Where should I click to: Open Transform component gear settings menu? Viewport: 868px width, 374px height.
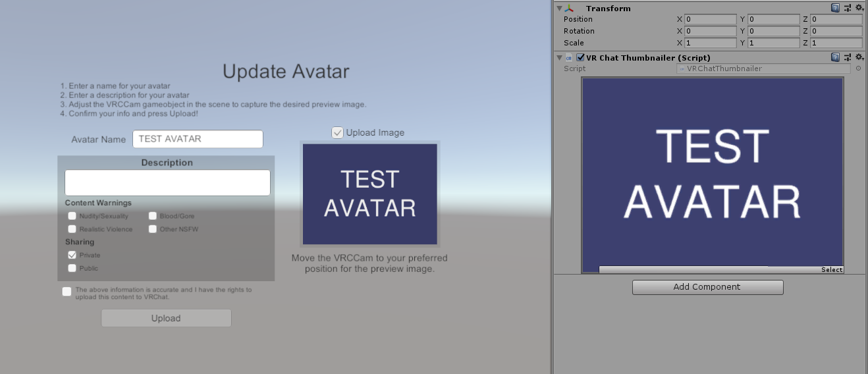tap(859, 8)
